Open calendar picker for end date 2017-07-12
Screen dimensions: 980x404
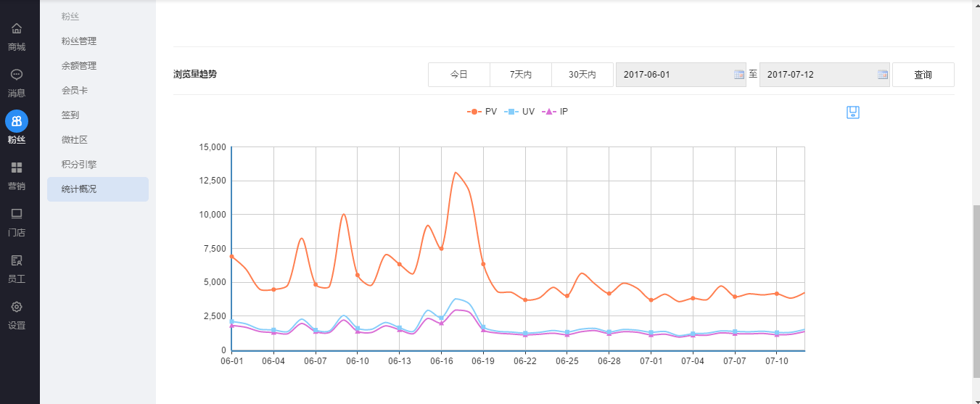[x=883, y=75]
